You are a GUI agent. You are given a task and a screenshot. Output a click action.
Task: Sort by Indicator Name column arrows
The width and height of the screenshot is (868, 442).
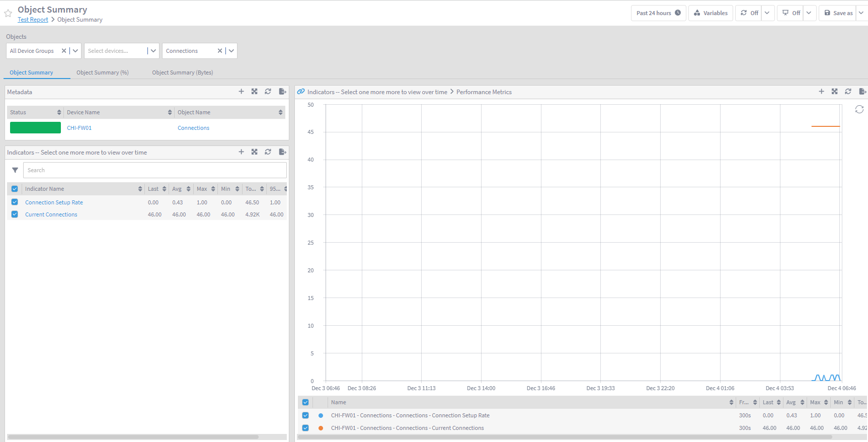[140, 189]
